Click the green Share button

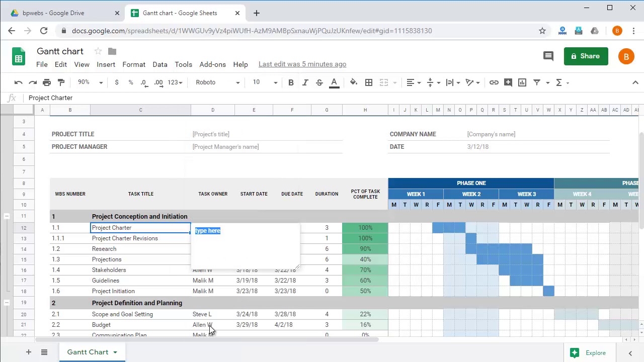[x=586, y=56]
